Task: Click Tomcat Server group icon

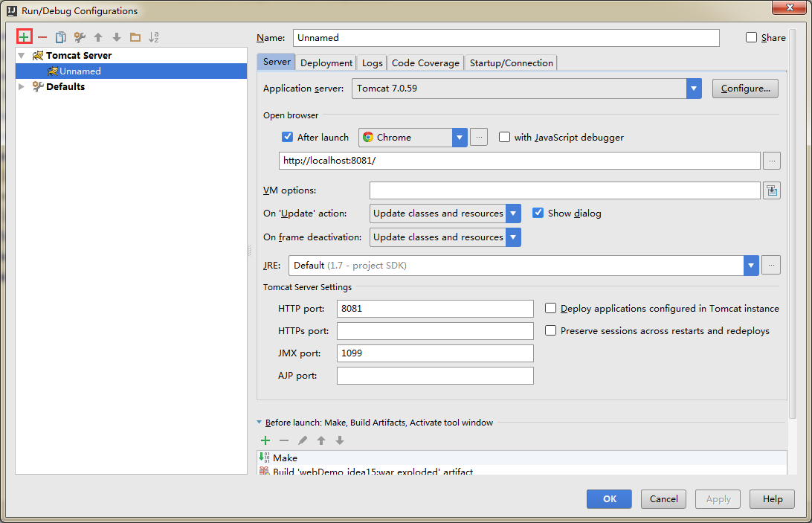Action: pos(38,56)
